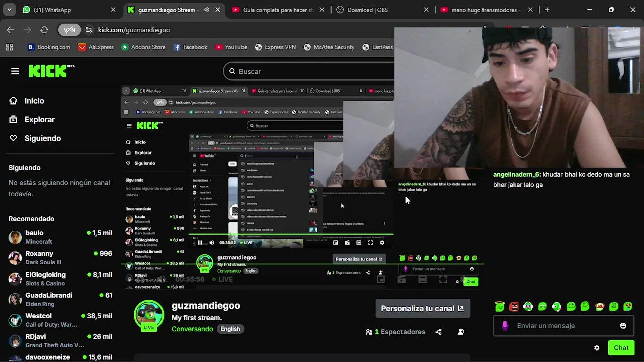Insert the orange-faced emote in chat

click(x=599, y=306)
